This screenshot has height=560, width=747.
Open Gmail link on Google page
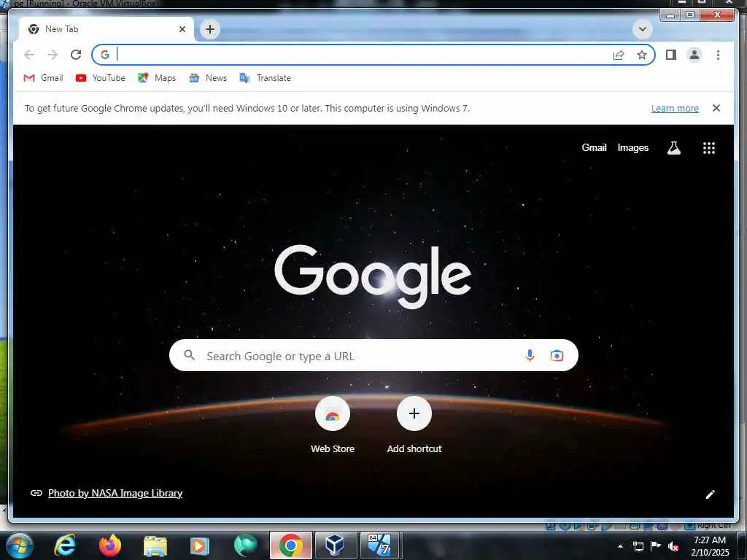pos(594,147)
